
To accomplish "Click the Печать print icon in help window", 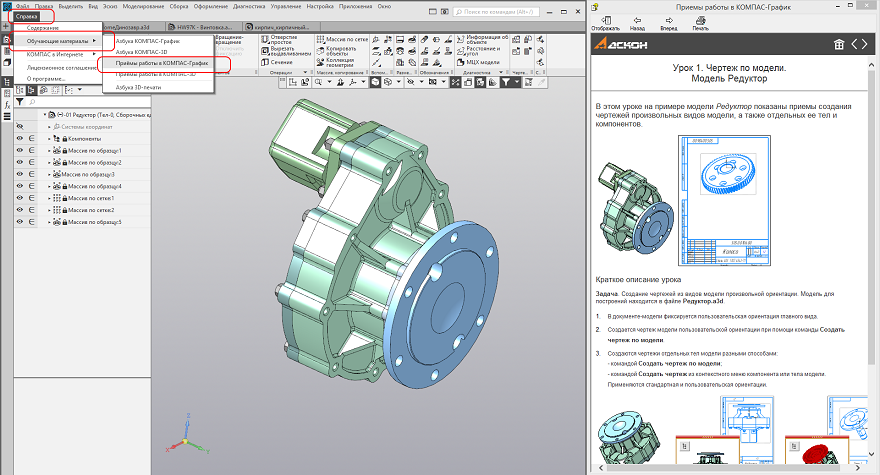I will (x=700, y=20).
